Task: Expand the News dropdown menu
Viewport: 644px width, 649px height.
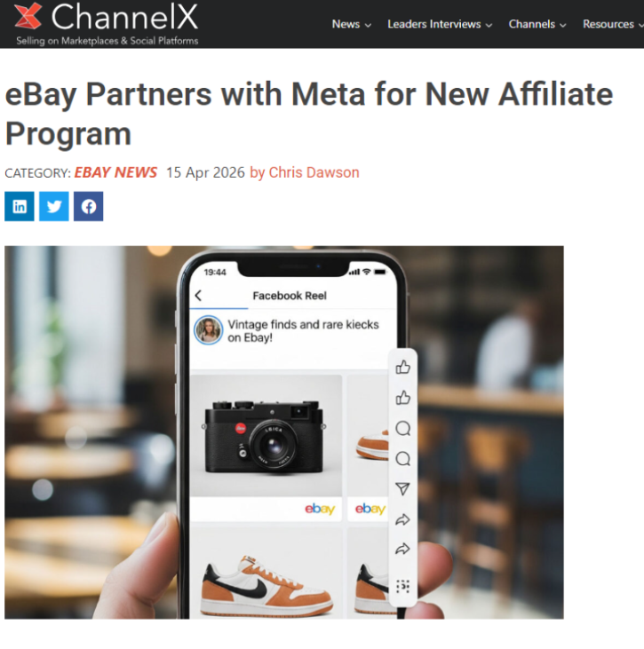Action: (x=351, y=24)
